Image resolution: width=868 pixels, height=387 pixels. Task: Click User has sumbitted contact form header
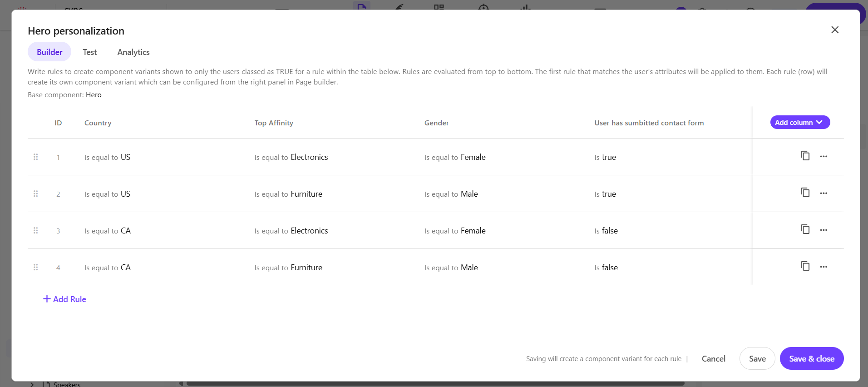[x=649, y=123]
